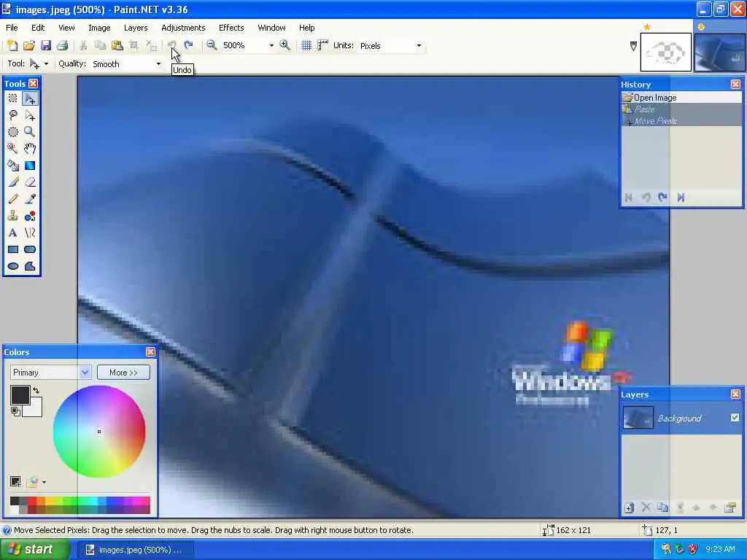Select the Magic Wand tool
This screenshot has width=747, height=560.
pyautogui.click(x=13, y=149)
